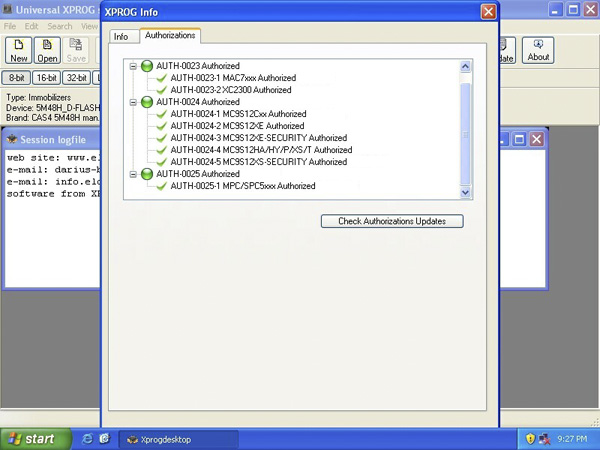Collapse the AUTH-0025 tree node
The image size is (600, 450).
(x=133, y=175)
